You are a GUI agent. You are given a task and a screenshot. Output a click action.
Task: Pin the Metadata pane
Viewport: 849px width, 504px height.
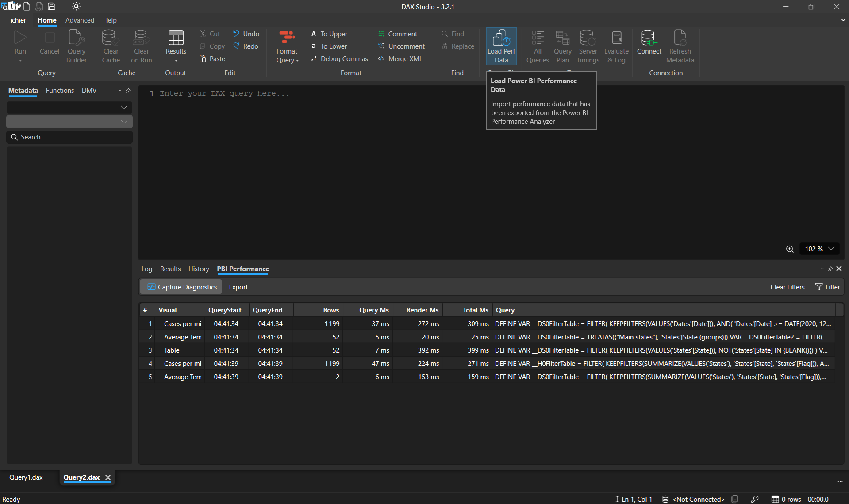[x=128, y=91]
